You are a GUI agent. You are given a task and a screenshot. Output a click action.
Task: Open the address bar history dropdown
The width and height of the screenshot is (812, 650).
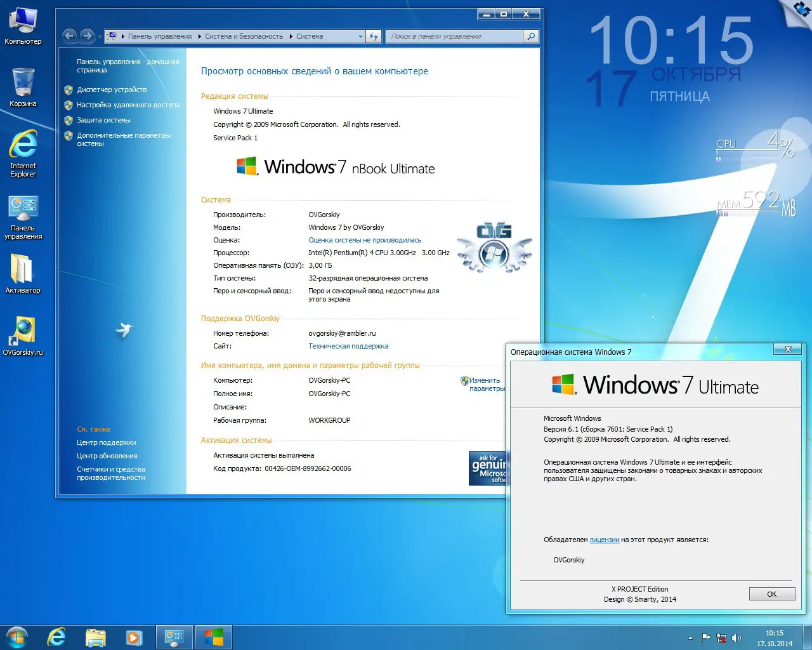tap(360, 36)
